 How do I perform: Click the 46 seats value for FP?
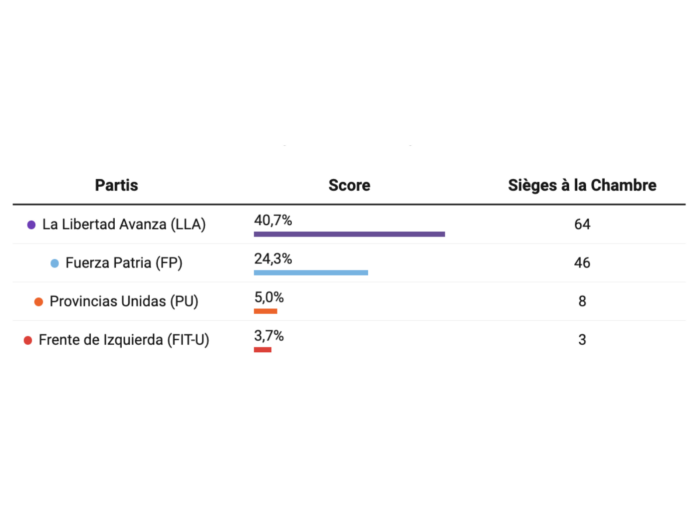tap(582, 263)
